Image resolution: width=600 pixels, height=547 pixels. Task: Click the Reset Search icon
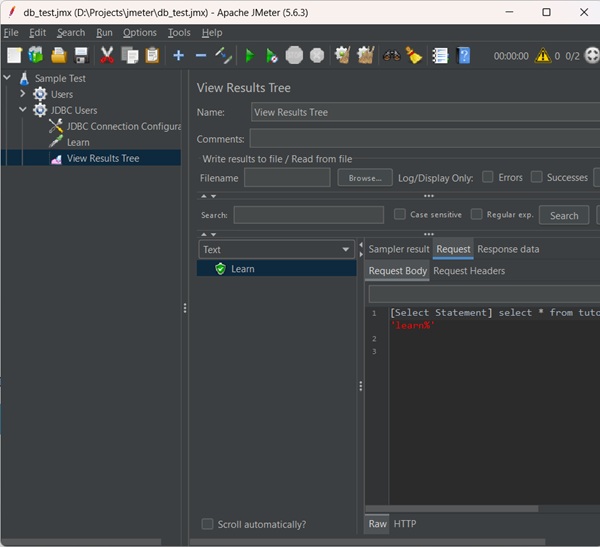(x=414, y=56)
